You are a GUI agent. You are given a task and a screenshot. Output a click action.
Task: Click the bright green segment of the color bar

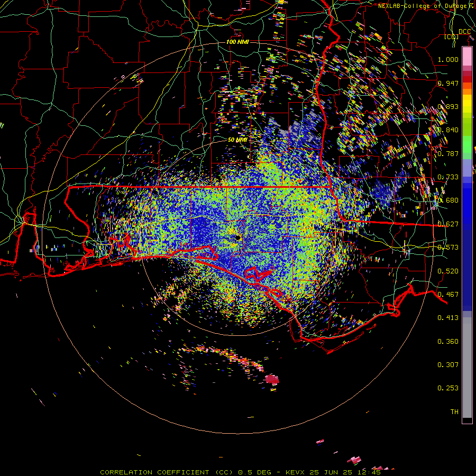pos(467,144)
